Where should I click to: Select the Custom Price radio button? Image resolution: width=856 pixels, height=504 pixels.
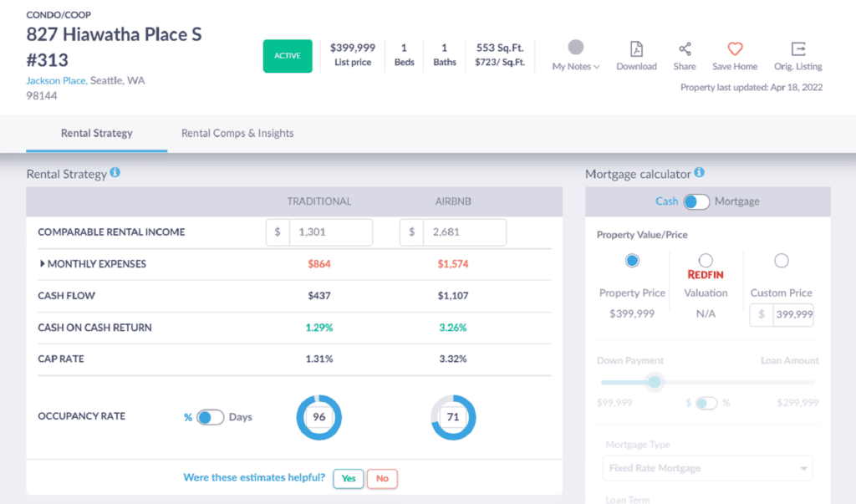tap(781, 261)
